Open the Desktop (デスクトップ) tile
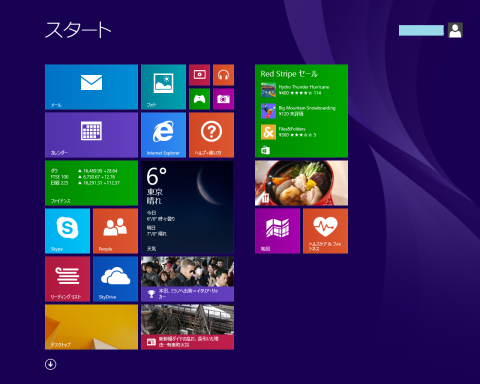This screenshot has height=384, width=480. point(91,327)
